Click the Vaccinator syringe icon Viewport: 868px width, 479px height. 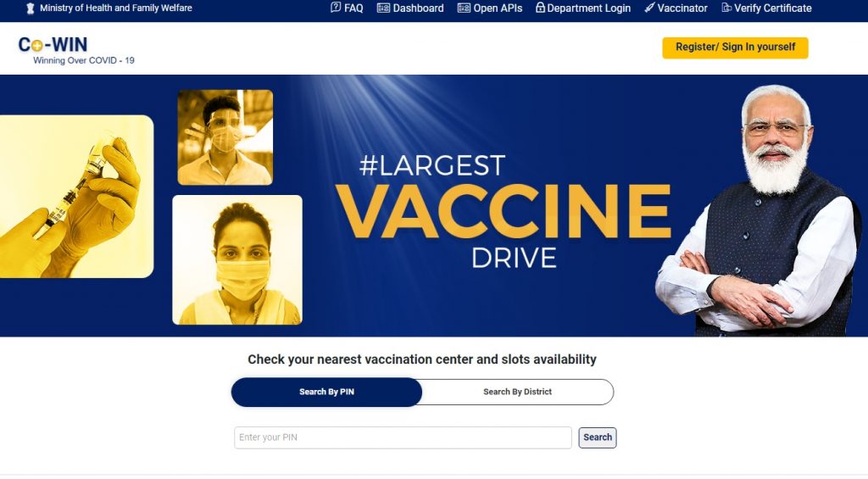point(649,8)
